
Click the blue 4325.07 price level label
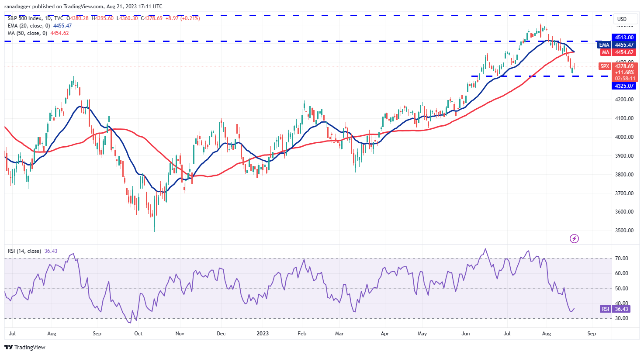[623, 86]
